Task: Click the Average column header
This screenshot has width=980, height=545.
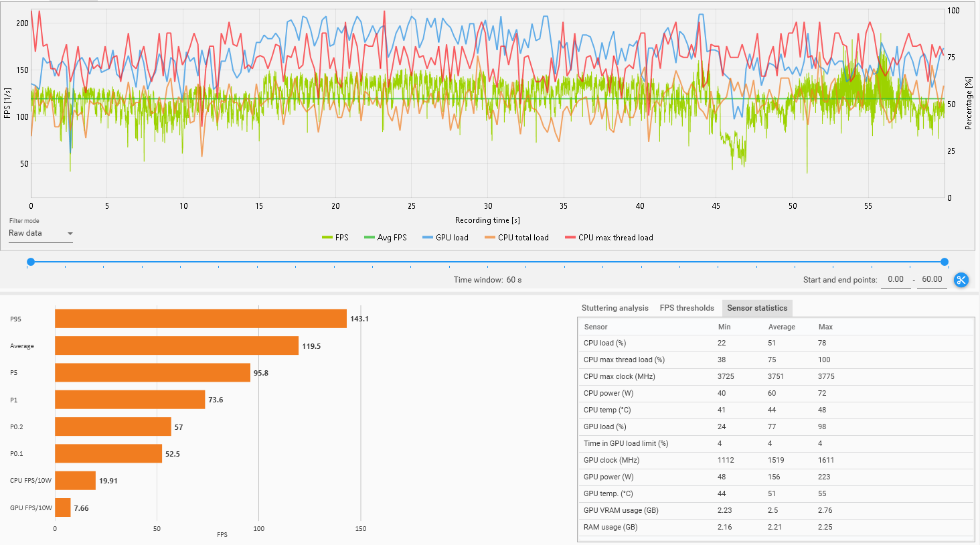Action: (x=782, y=327)
